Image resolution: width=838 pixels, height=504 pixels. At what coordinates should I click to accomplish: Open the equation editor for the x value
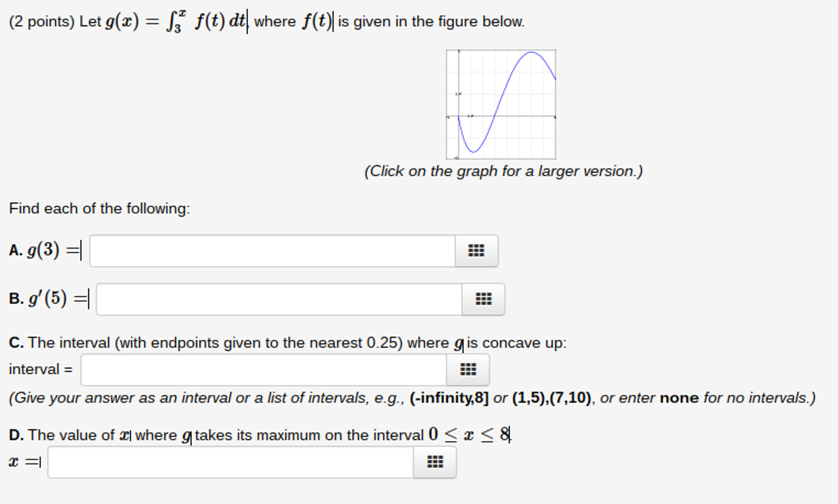(435, 461)
